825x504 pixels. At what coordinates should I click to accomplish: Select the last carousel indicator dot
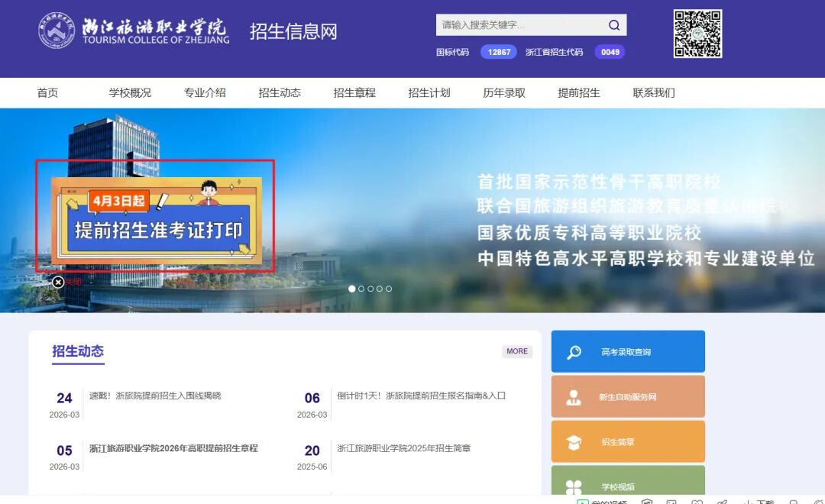pyautogui.click(x=389, y=289)
